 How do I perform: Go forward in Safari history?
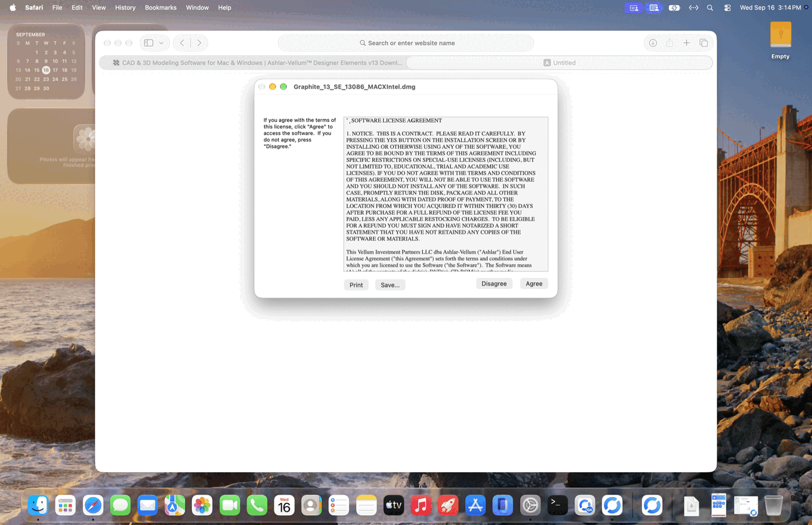[199, 43]
